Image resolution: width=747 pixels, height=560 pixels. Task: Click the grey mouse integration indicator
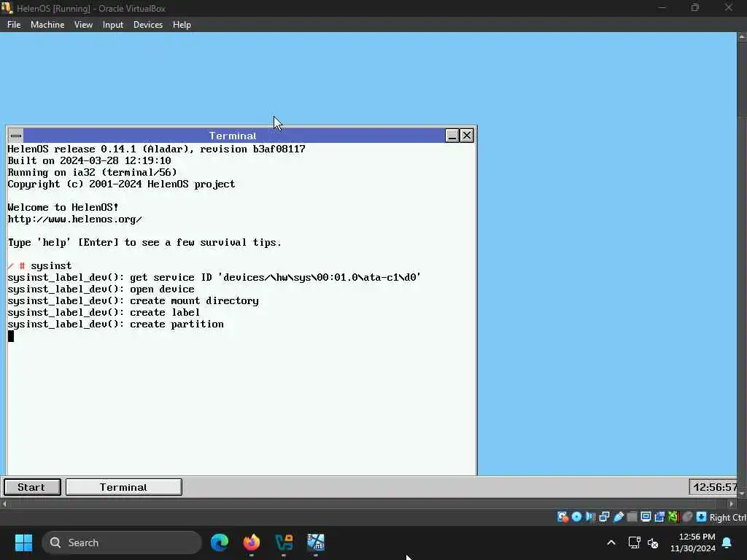click(x=687, y=517)
